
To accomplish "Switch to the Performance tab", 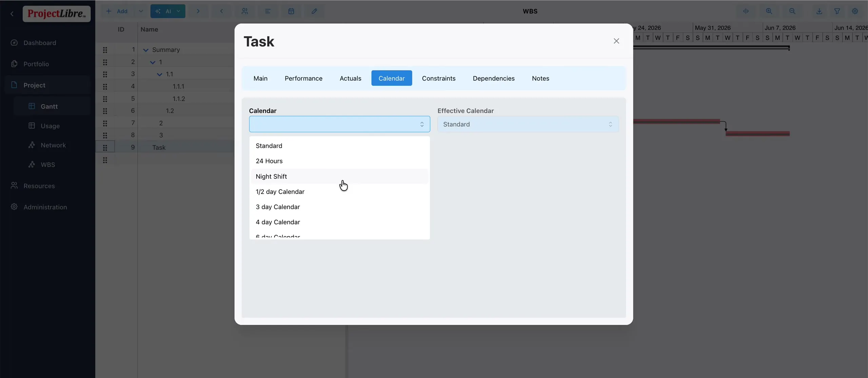I will (303, 78).
